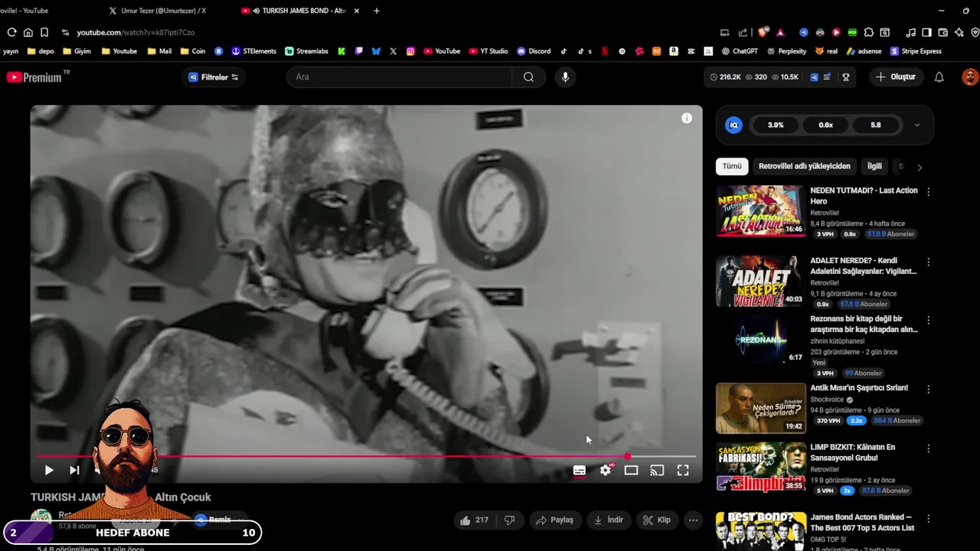Open the Rezonans video thumbnail
The width and height of the screenshot is (980, 551).
pyautogui.click(x=760, y=340)
